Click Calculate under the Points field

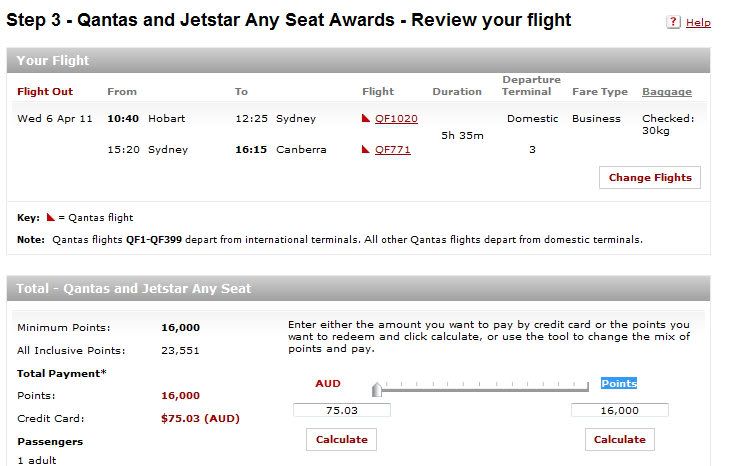click(x=620, y=439)
